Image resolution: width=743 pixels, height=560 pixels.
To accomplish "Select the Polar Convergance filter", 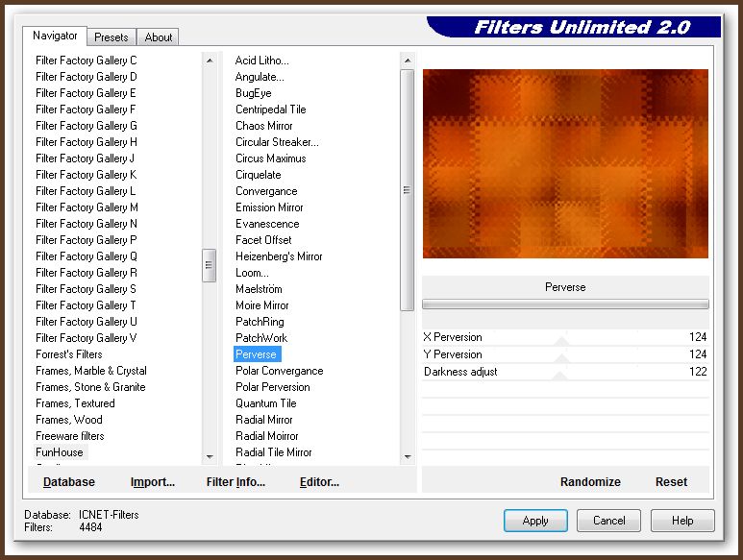I will [x=279, y=371].
